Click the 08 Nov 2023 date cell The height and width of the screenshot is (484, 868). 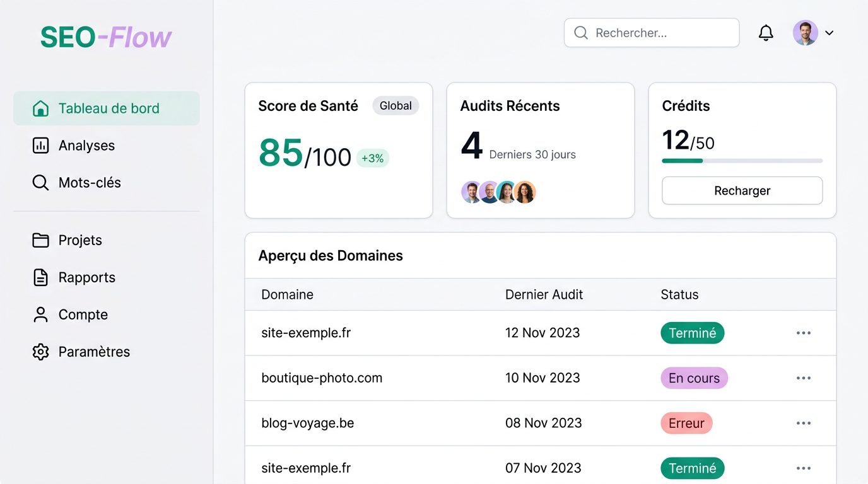coord(544,423)
